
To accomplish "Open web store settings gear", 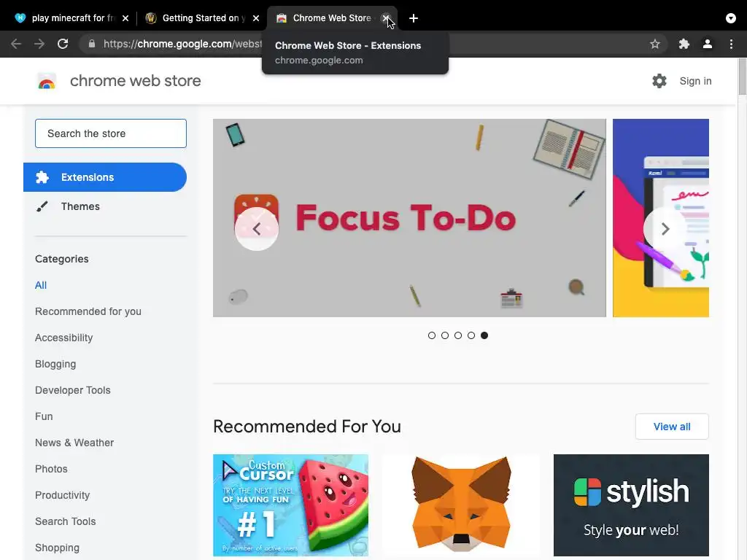I will [x=659, y=81].
